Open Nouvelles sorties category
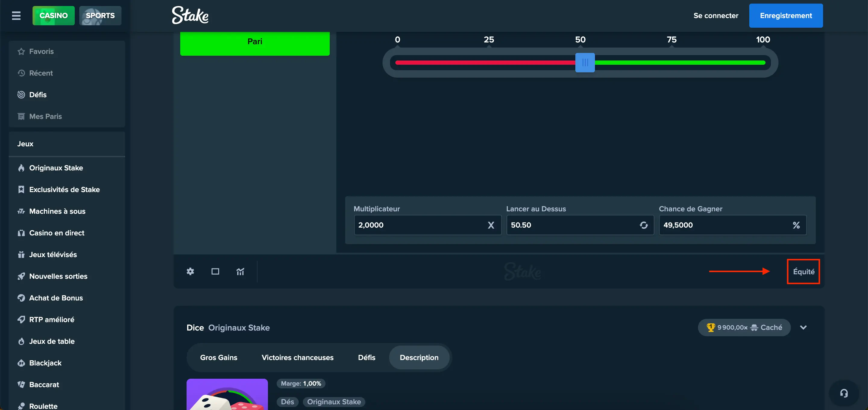This screenshot has height=410, width=868. click(67, 276)
